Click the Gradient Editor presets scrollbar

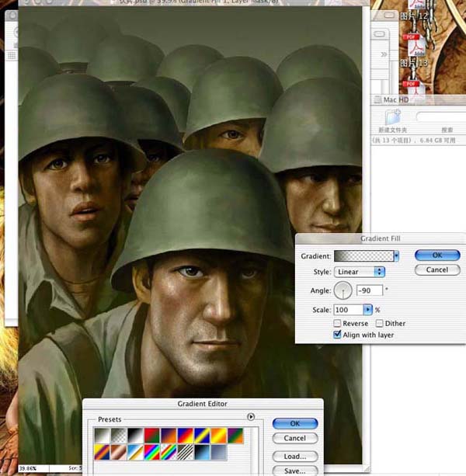(x=255, y=451)
